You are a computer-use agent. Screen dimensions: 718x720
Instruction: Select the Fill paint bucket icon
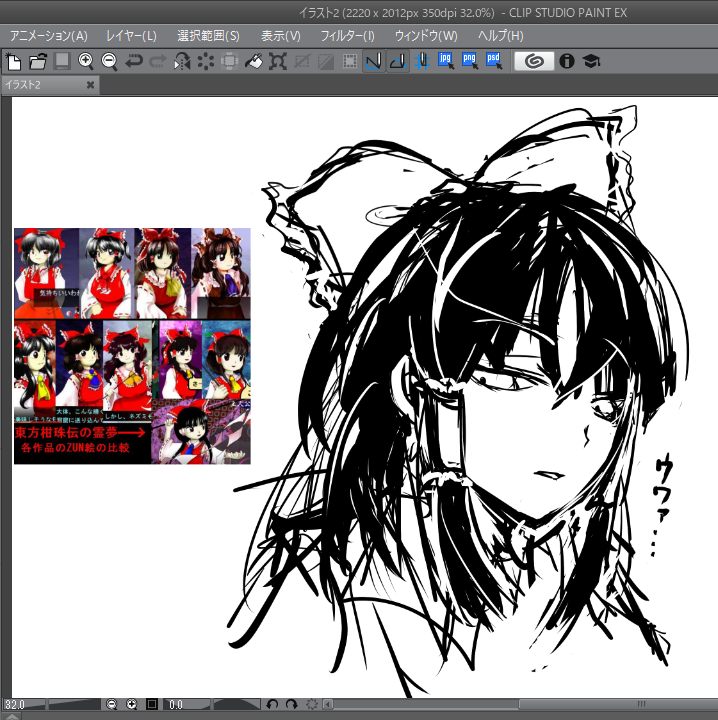pyautogui.click(x=253, y=62)
